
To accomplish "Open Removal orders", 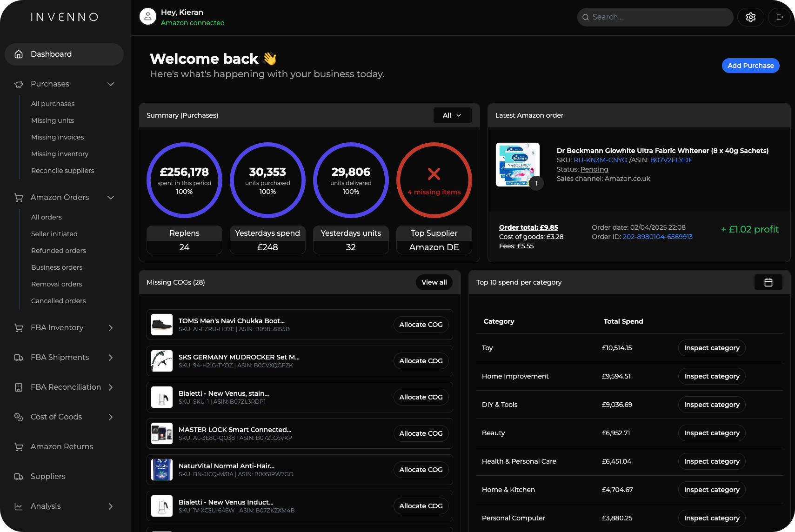I will [x=57, y=284].
